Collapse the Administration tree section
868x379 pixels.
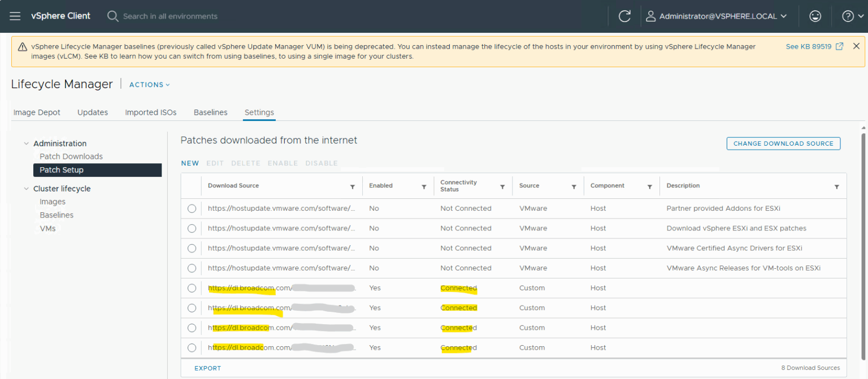26,143
